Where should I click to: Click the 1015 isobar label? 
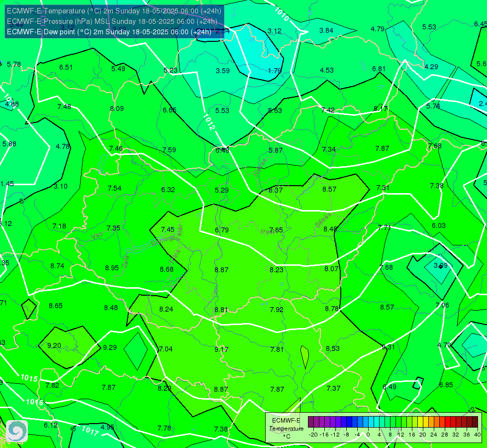(x=29, y=378)
